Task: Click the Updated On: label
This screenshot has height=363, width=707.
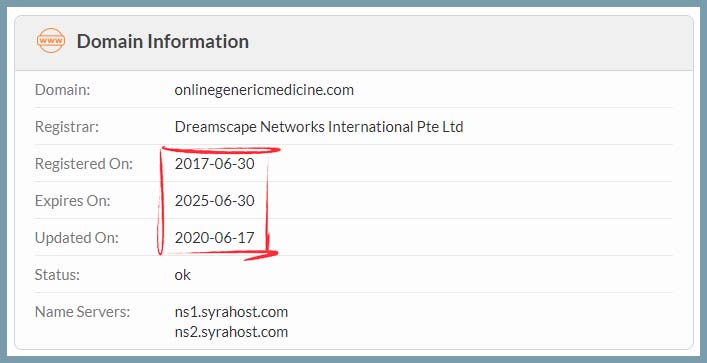Action: 77,238
